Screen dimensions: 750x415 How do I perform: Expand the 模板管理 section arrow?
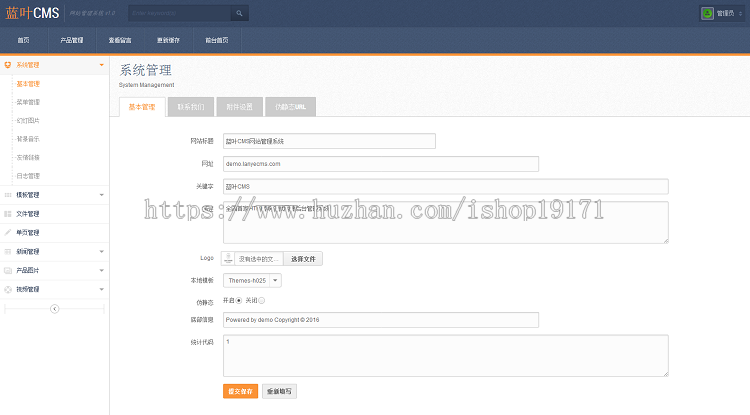tap(101, 195)
